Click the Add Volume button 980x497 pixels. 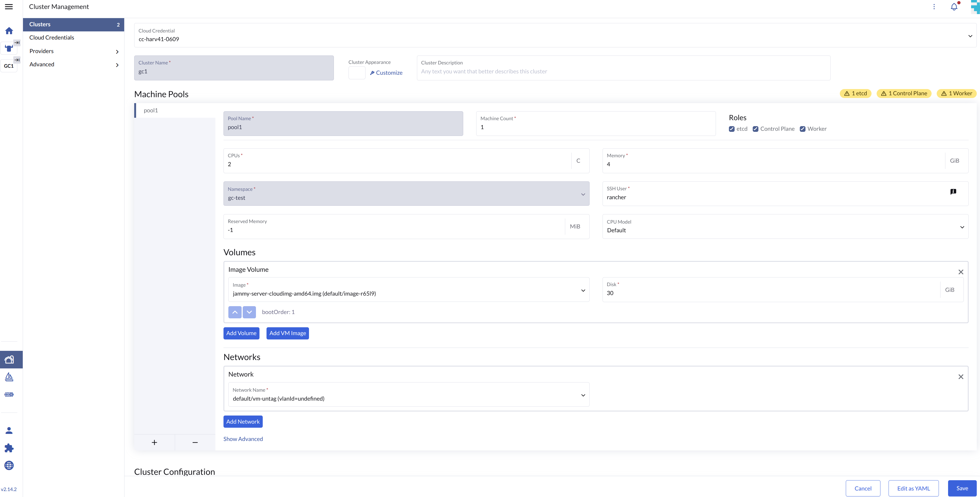point(241,333)
